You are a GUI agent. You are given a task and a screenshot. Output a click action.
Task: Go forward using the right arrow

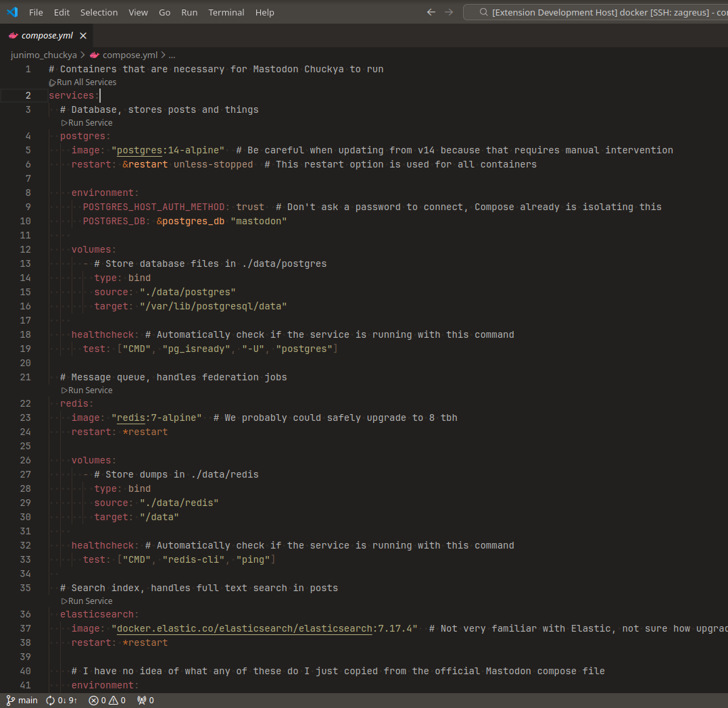click(x=449, y=12)
